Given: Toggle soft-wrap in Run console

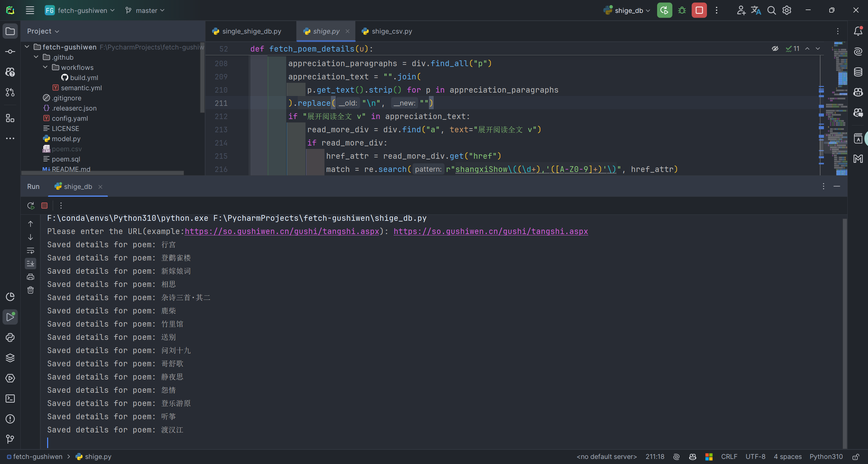Looking at the screenshot, I should coord(31,251).
